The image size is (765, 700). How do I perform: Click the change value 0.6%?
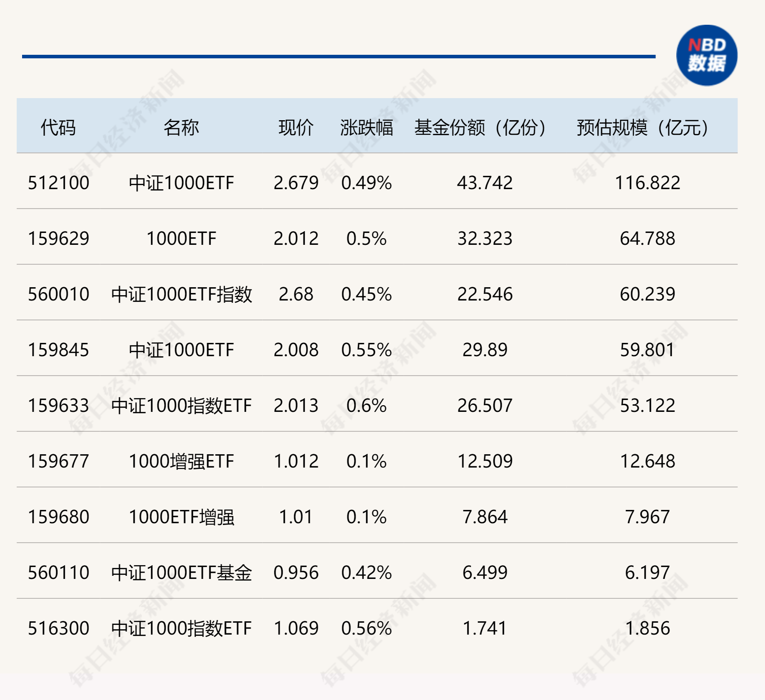click(367, 406)
